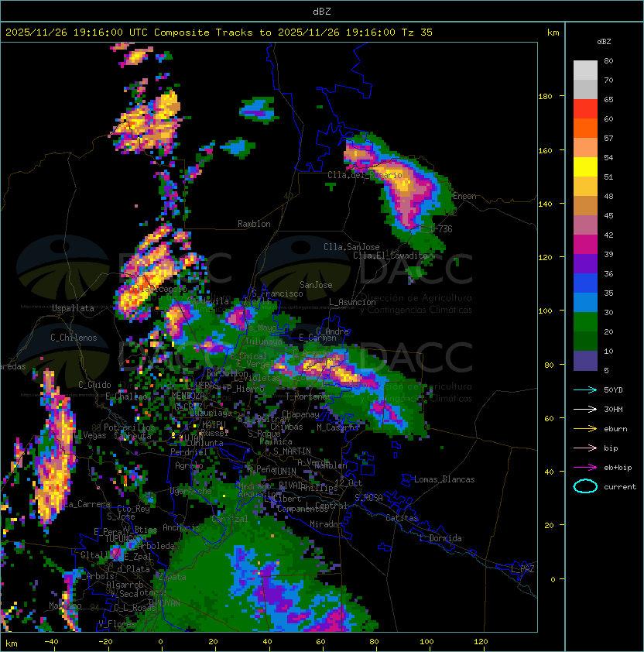Click the 'La_Carrera' place label
This screenshot has height=652, width=644.
87,504
